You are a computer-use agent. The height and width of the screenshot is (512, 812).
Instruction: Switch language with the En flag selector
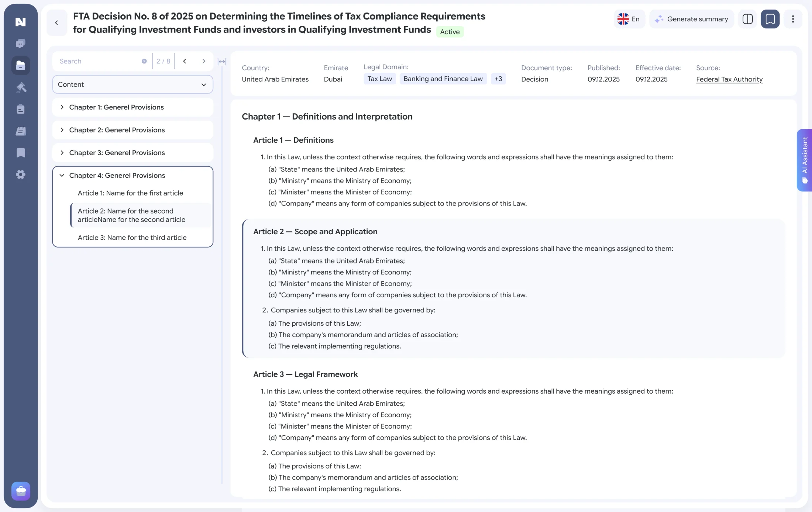pyautogui.click(x=629, y=19)
